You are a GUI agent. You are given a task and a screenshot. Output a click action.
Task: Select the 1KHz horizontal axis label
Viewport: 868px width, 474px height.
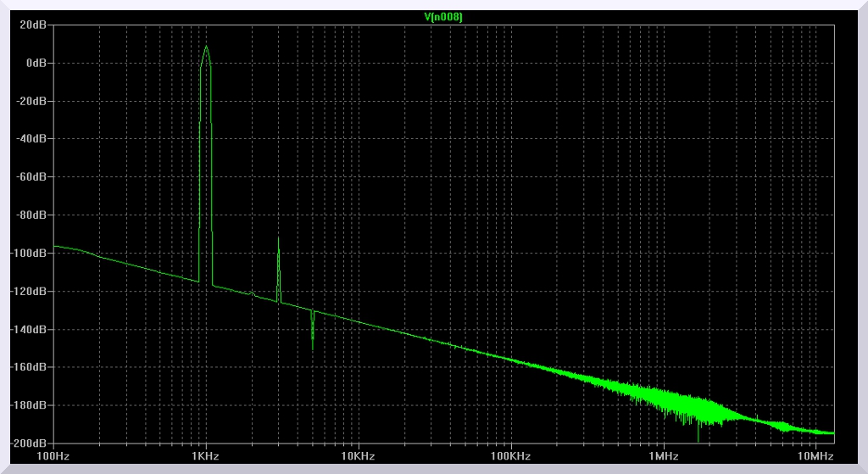pos(206,456)
